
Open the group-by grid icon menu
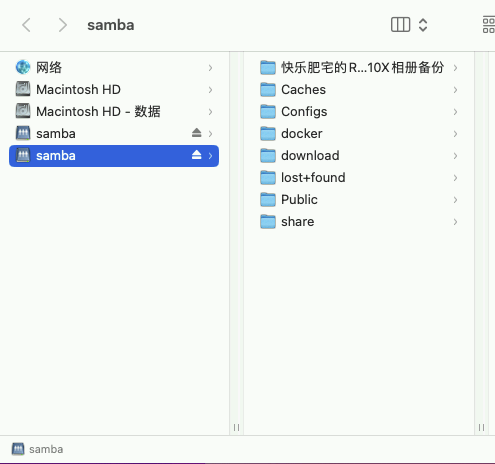pos(489,25)
